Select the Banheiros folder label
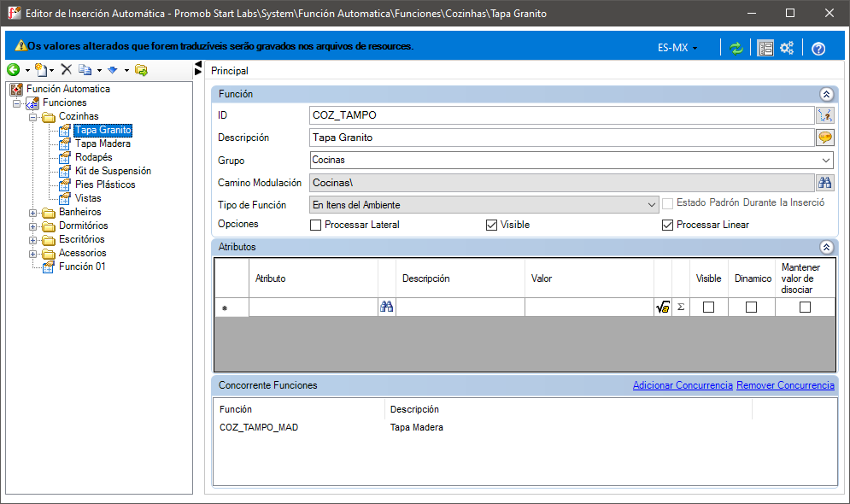 click(x=79, y=212)
